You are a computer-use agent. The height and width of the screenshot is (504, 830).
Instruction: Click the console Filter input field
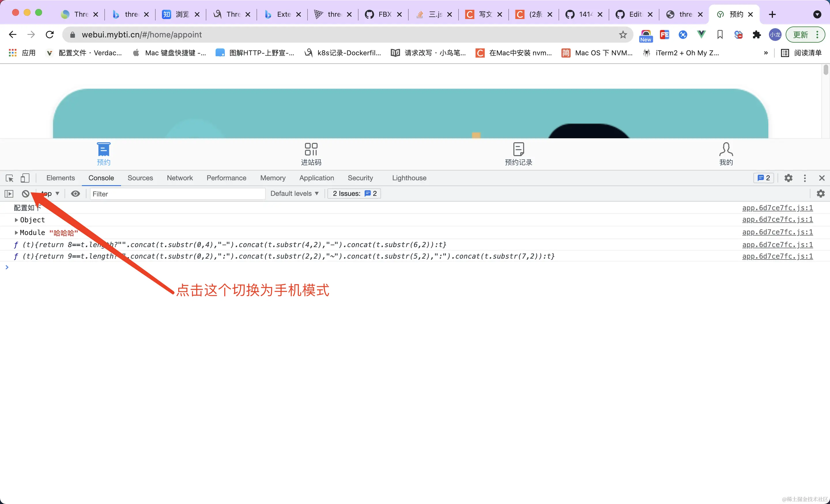[177, 194]
